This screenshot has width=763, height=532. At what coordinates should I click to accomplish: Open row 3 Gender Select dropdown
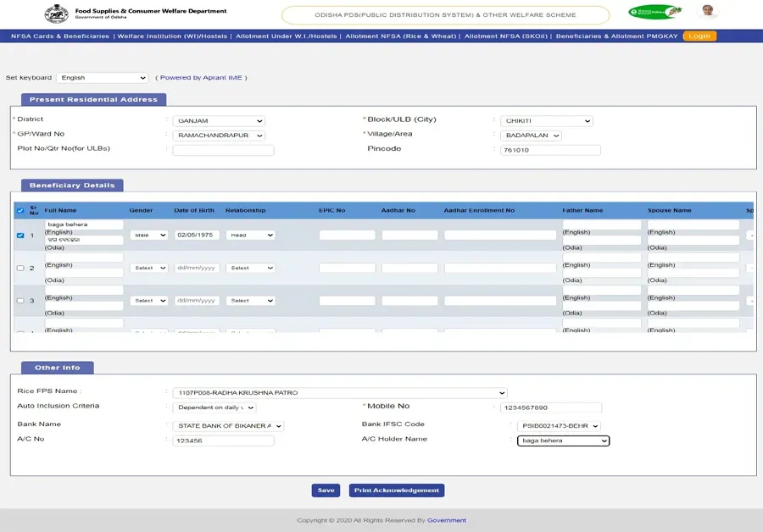149,301
